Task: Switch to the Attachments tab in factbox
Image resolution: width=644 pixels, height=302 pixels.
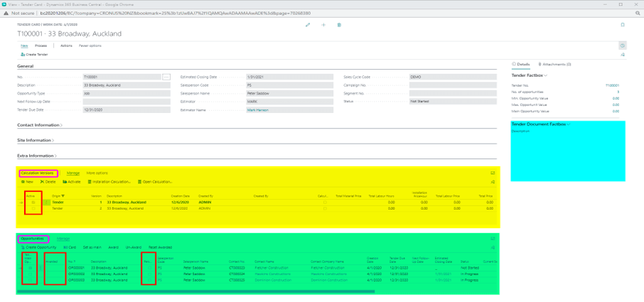Action: [555, 64]
